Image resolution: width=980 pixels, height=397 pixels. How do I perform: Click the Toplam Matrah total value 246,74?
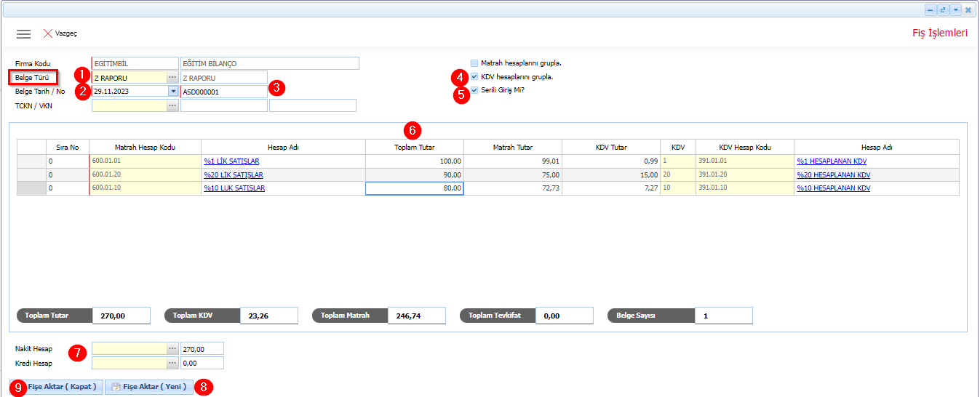(x=418, y=316)
